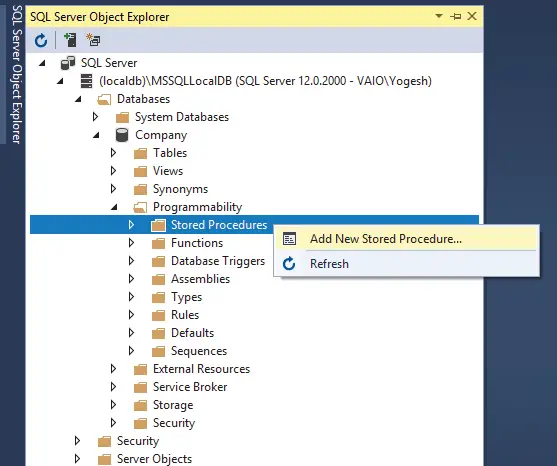Click the Service Broker folder icon
557x466 pixels.
pos(140,387)
